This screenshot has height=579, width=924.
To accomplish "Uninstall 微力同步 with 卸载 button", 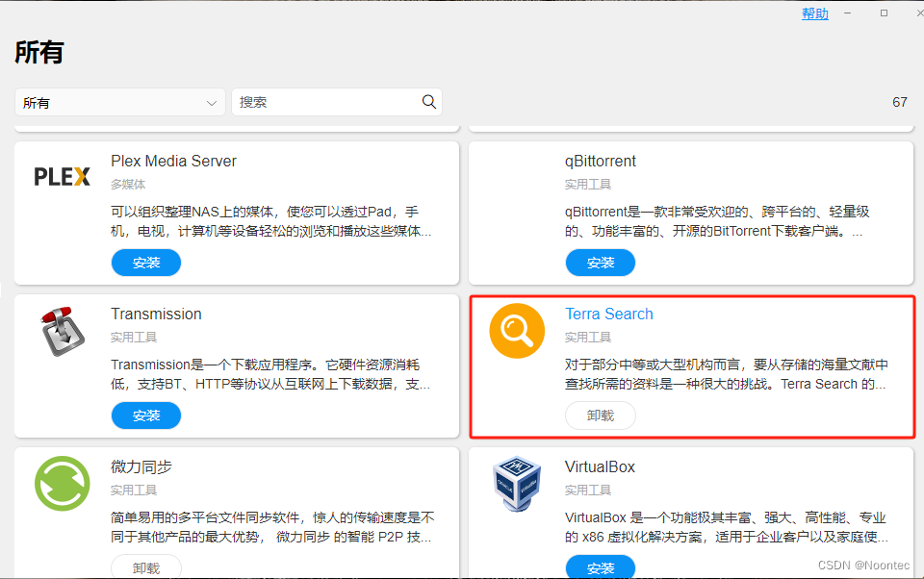I will point(146,566).
